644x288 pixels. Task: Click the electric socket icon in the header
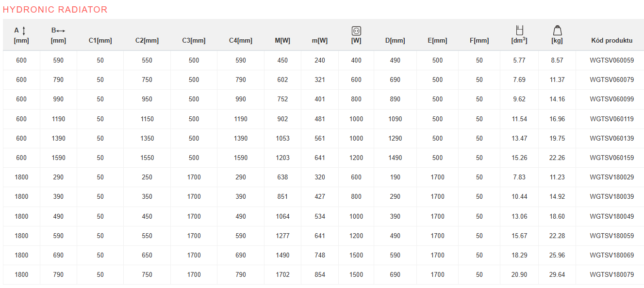(356, 31)
